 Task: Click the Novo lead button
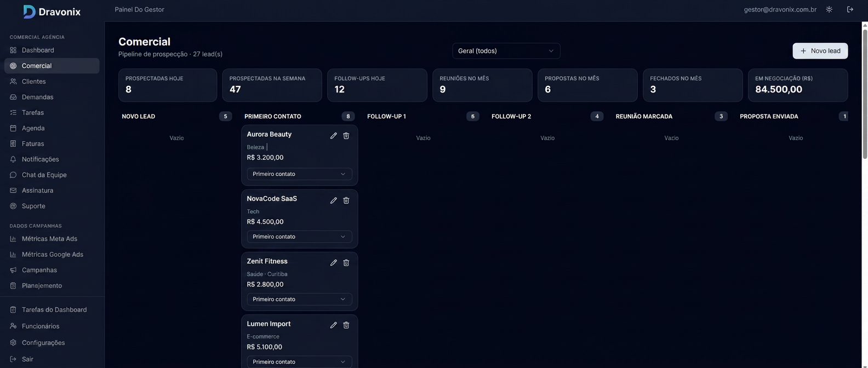pos(820,51)
